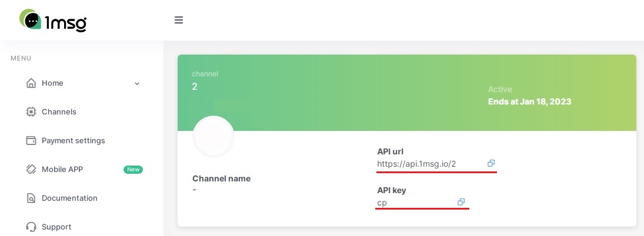Click the 1msg logo
This screenshot has width=644, height=236.
[x=53, y=21]
